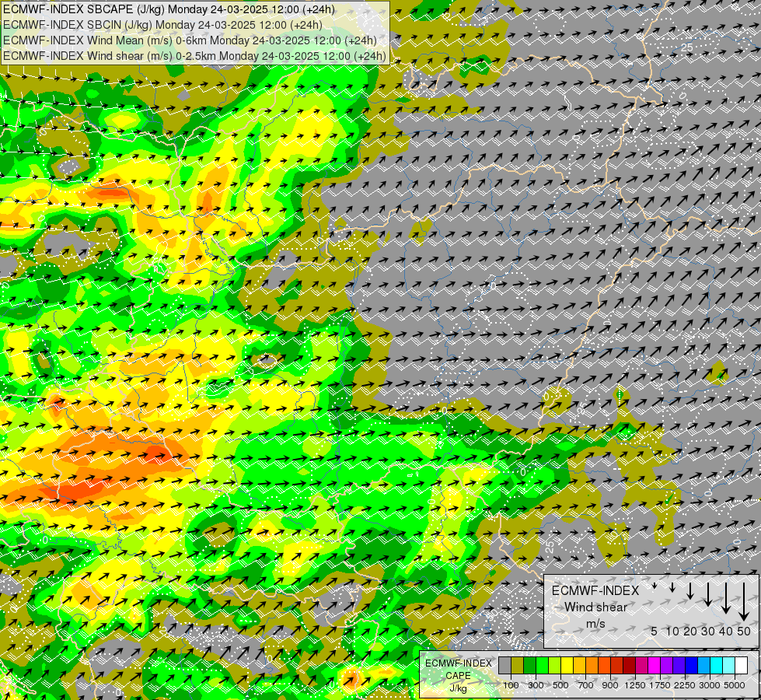Click the Wind shear legend value 10
761x700 pixels.
click(672, 631)
